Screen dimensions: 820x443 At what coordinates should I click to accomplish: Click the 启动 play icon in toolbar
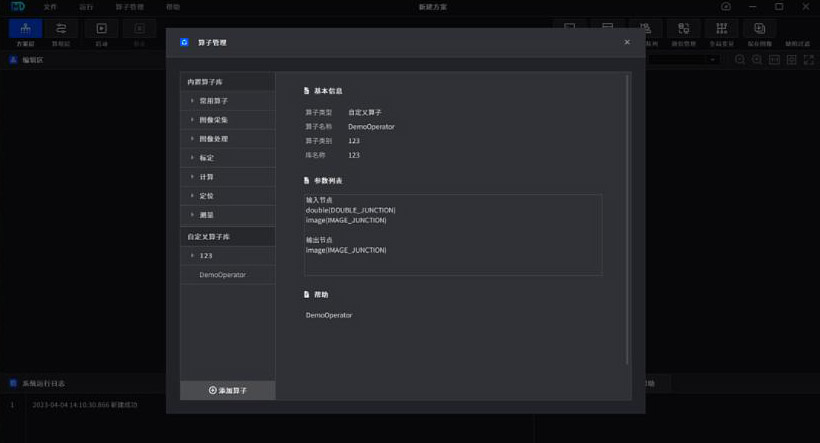(x=101, y=28)
